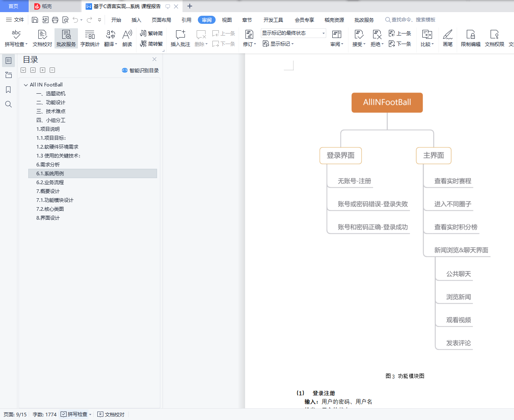Open 限制编辑 restrict editing
514x420 pixels.
click(x=471, y=38)
